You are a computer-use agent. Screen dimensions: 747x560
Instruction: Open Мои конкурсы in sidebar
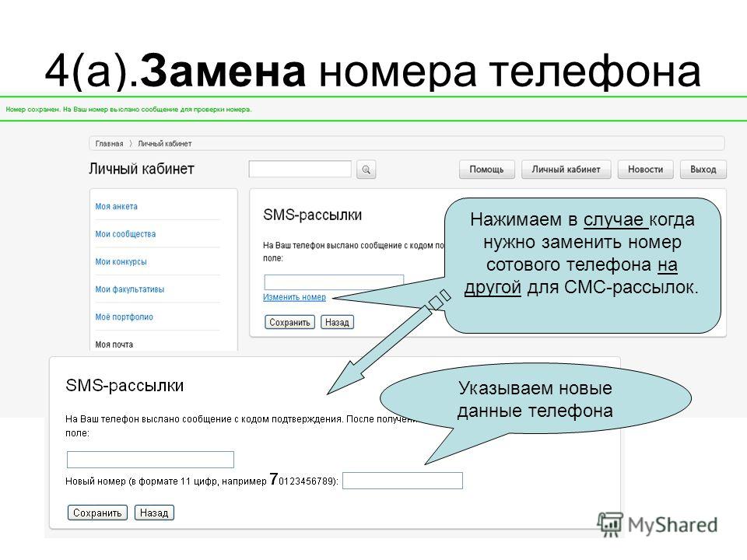(x=121, y=261)
